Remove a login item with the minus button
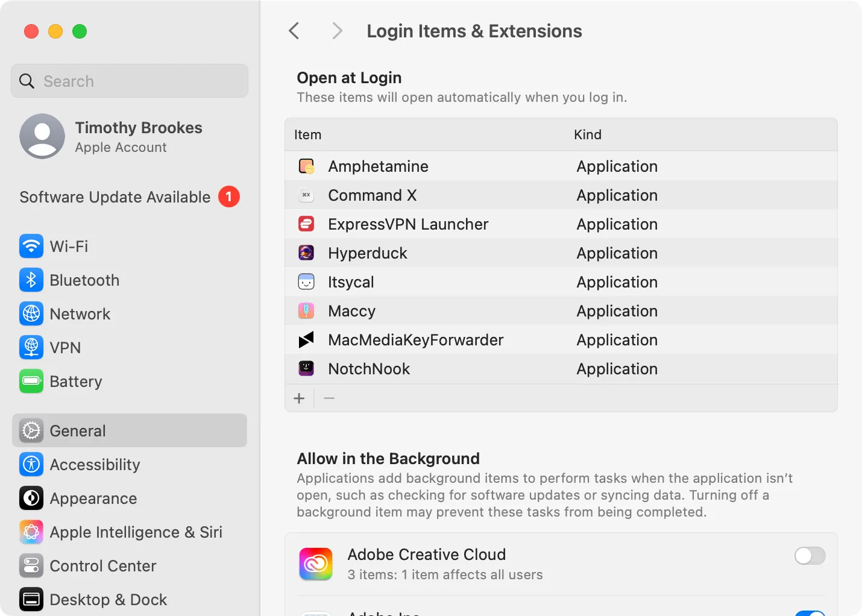 coord(329,398)
